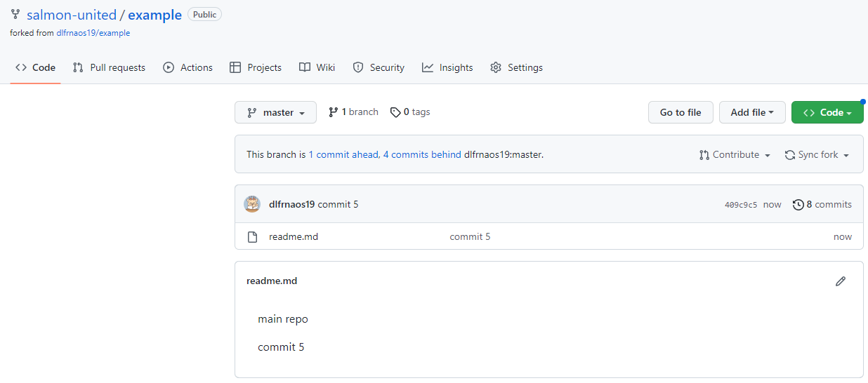Click the Public visibility badge
868x383 pixels.
[x=204, y=15]
